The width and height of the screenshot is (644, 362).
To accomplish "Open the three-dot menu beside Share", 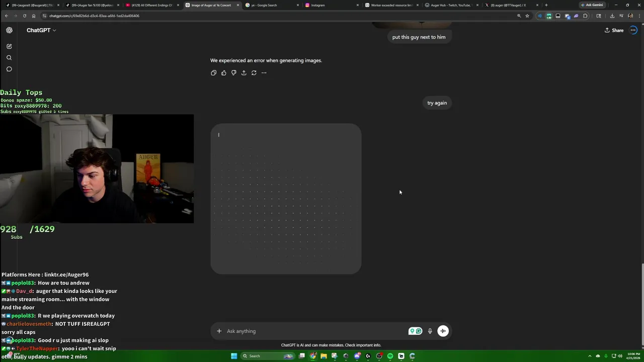I will click(633, 30).
